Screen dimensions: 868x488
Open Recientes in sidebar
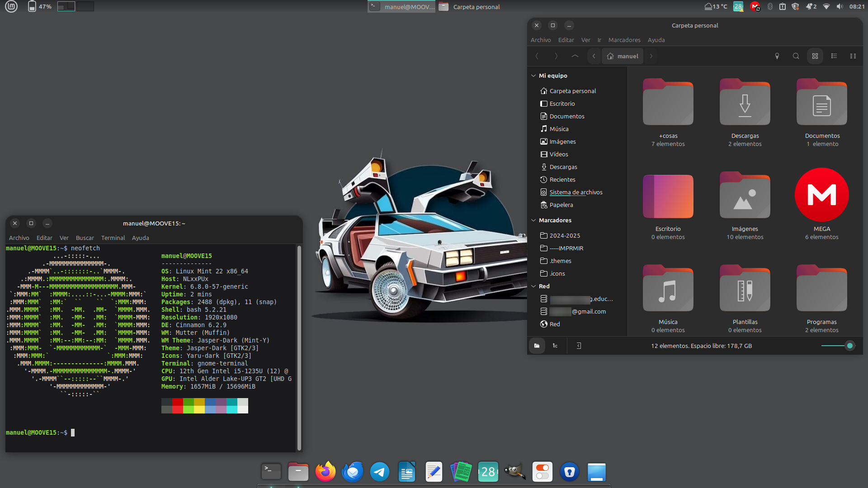coord(562,179)
